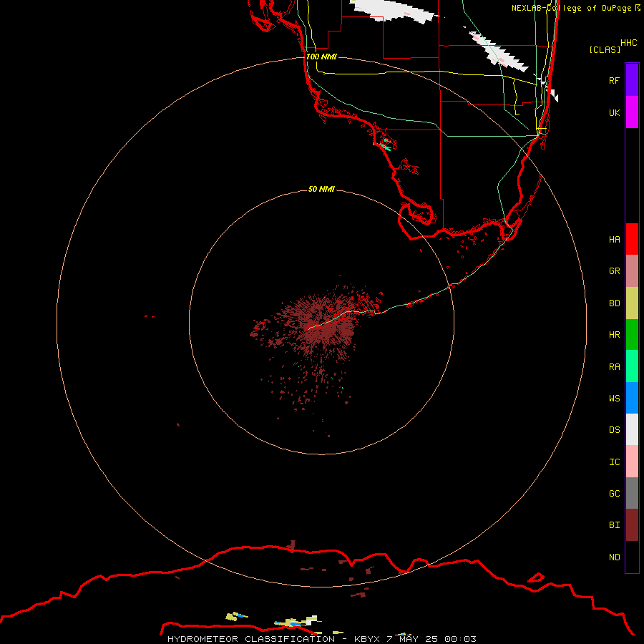Viewport: 644px width, 644px height.
Task: Click the 'HYDROMETEOR CLASSIFICATION' title text
Action: (x=251, y=639)
